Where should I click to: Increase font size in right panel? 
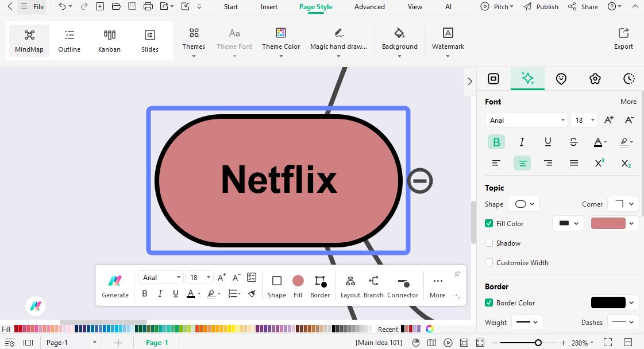click(609, 120)
